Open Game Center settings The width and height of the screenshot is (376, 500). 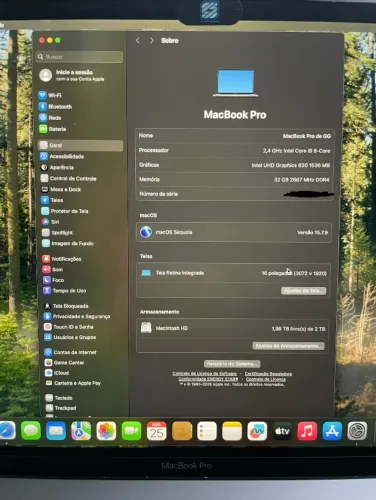point(65,362)
